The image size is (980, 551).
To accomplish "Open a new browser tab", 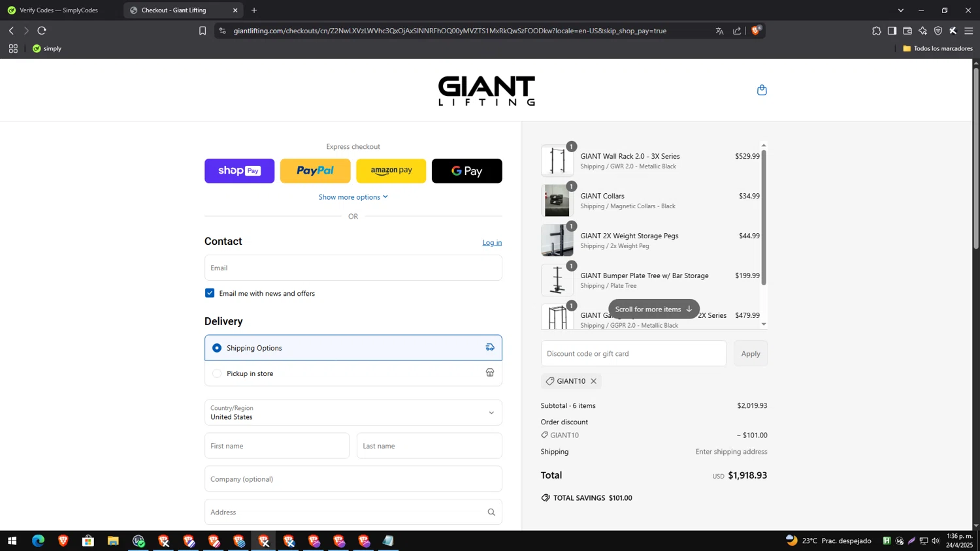I will 254,10.
